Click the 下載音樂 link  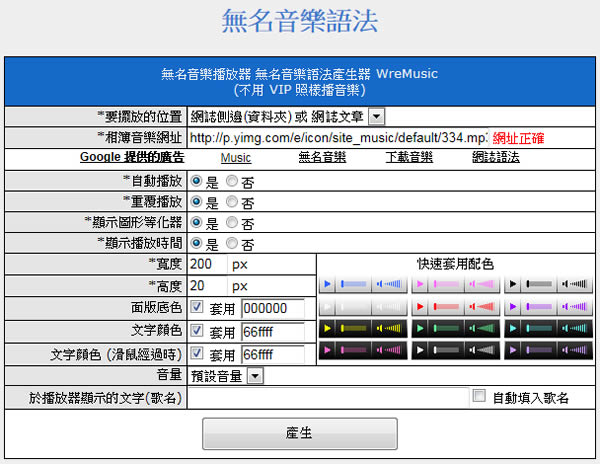[408, 158]
